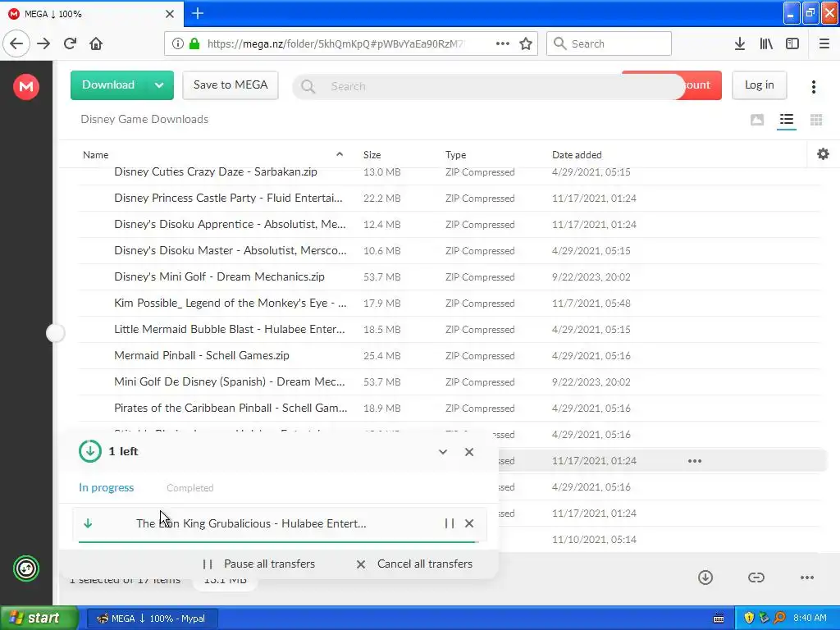Sort files by Type column
This screenshot has height=630, width=840.
[455, 155]
